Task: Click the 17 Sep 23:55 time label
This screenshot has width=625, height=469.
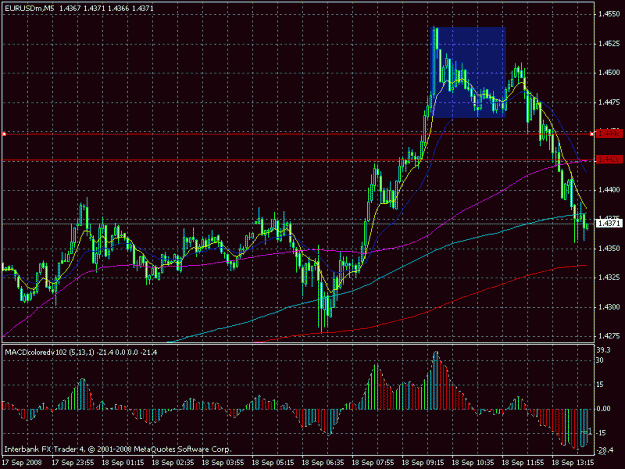Action: (73, 463)
